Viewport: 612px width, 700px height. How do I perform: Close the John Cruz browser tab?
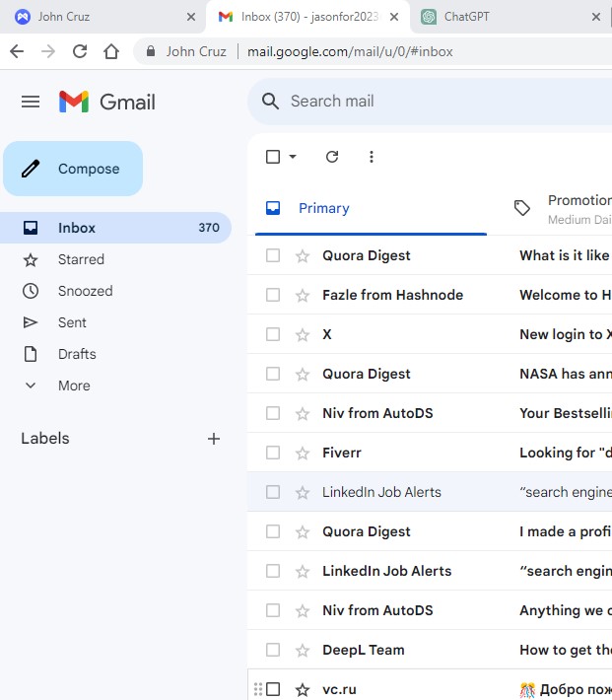(191, 17)
